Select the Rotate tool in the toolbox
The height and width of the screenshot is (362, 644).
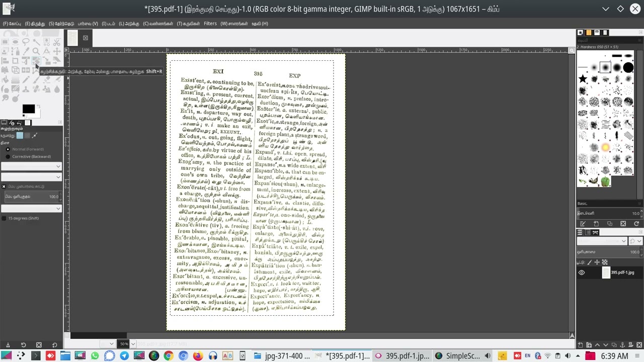pos(36,61)
